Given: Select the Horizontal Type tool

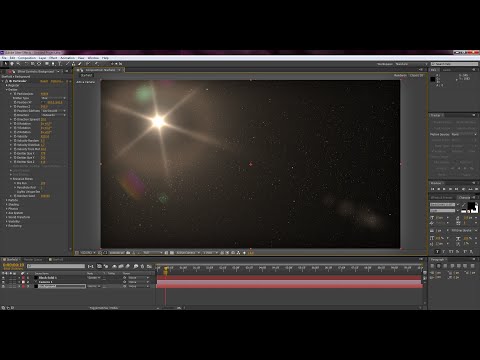Looking at the screenshot, I should [60, 64].
